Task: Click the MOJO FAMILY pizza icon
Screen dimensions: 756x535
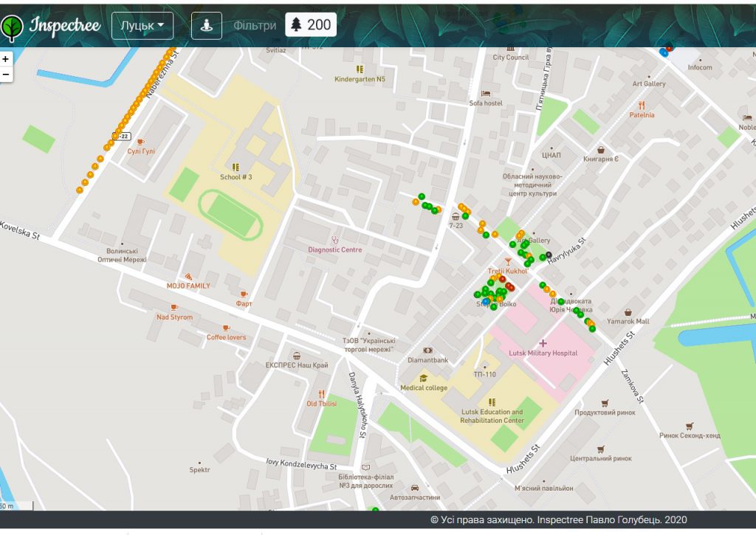Action: pos(188,276)
